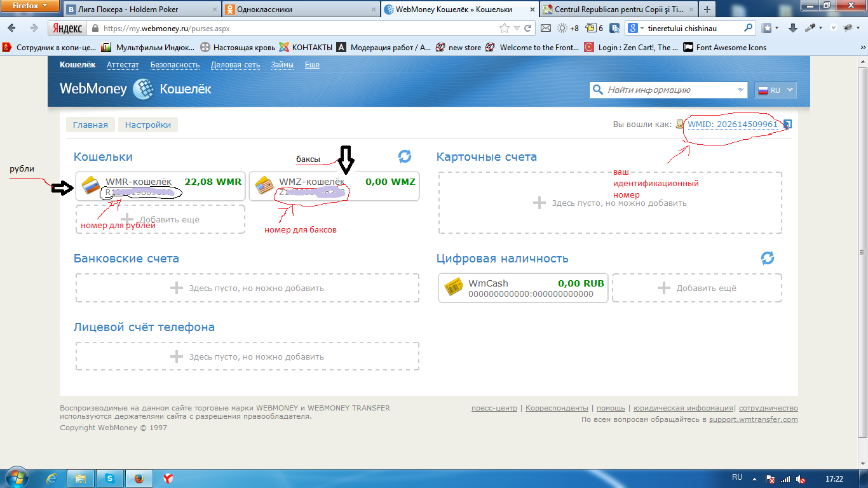
Task: Reload the page in address bar
Action: [x=528, y=28]
